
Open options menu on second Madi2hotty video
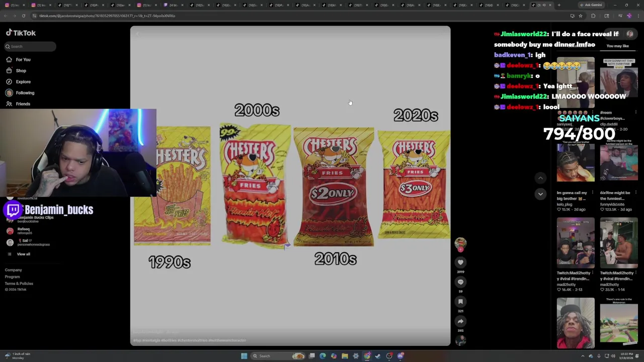point(636,273)
